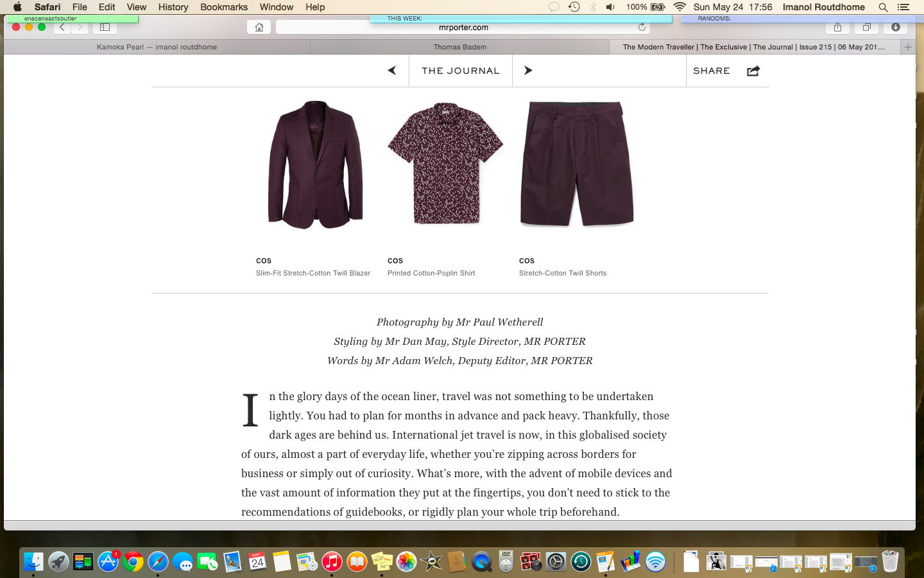Click the Safari home icon
Viewport: 924px width, 578px height.
(259, 27)
